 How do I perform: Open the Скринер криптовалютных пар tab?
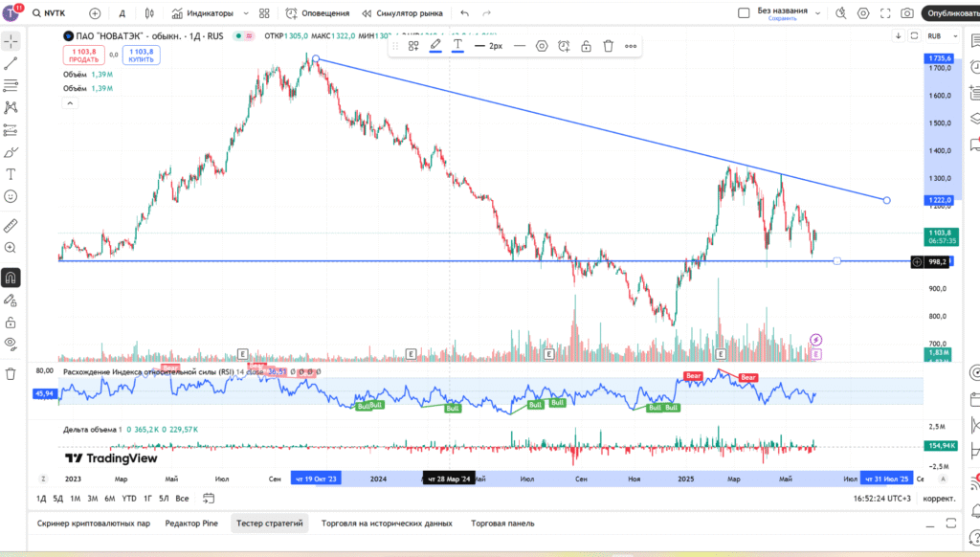point(94,524)
